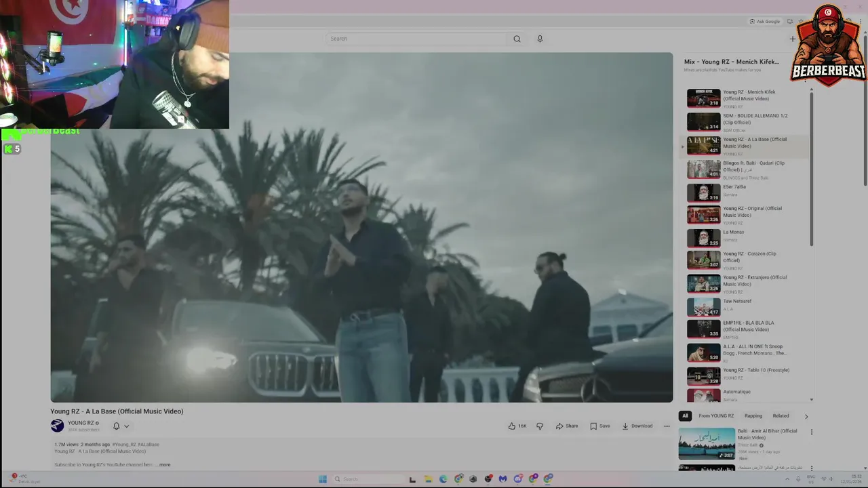Share the A La Base video
Viewport: 868px width, 488px height.
pos(567,426)
